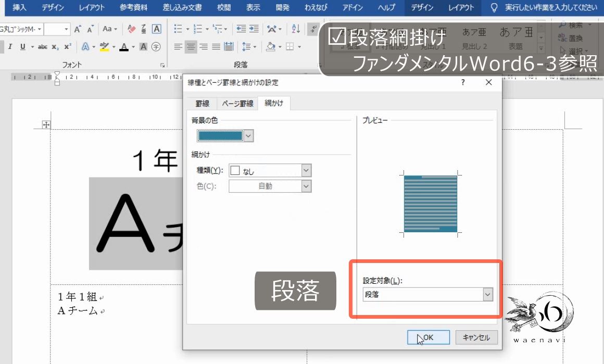Toggle underline formatting
Image resolution: width=604 pixels, height=364 pixels.
(x=23, y=47)
